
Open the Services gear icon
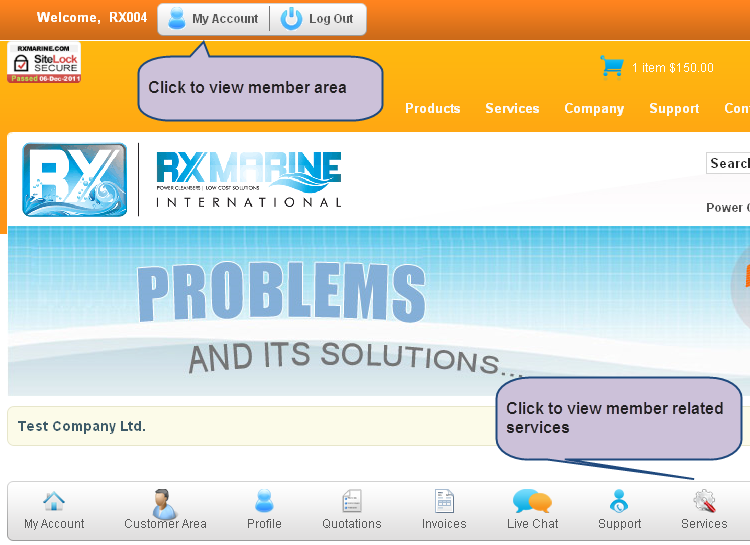click(704, 501)
